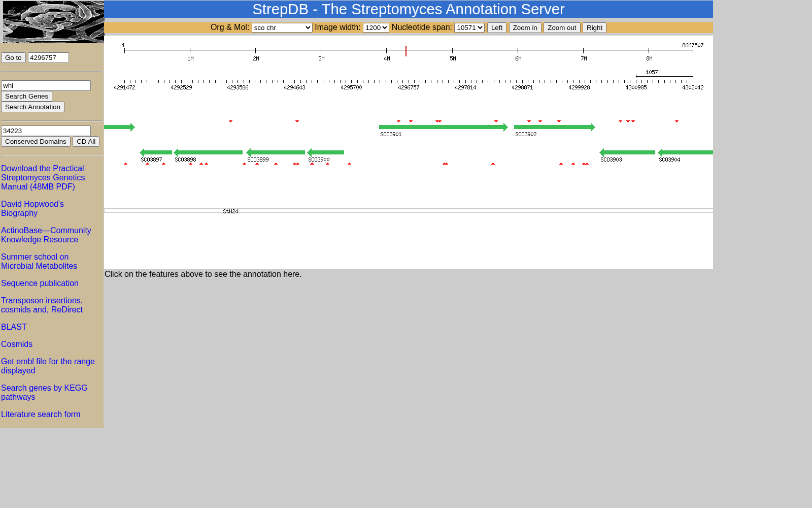Focus the conserved domain field with 34223
This screenshot has width=812, height=508.
click(46, 131)
